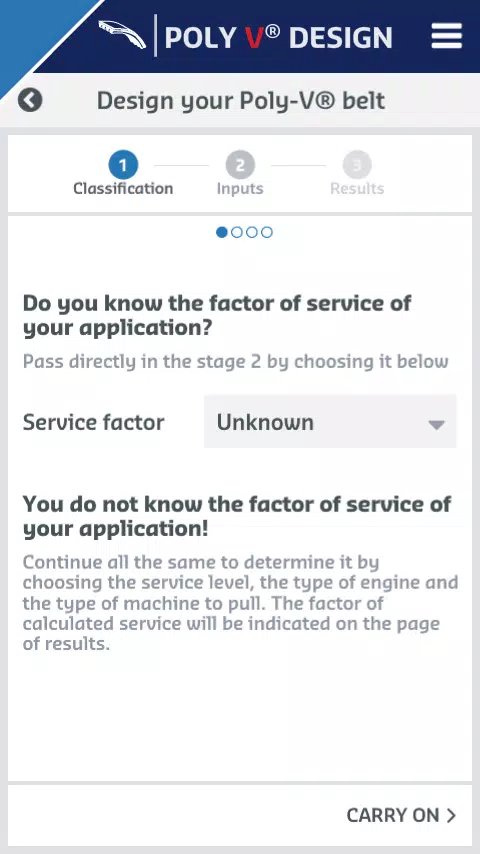Select the first filled page dot
The height and width of the screenshot is (854, 480).
222,233
